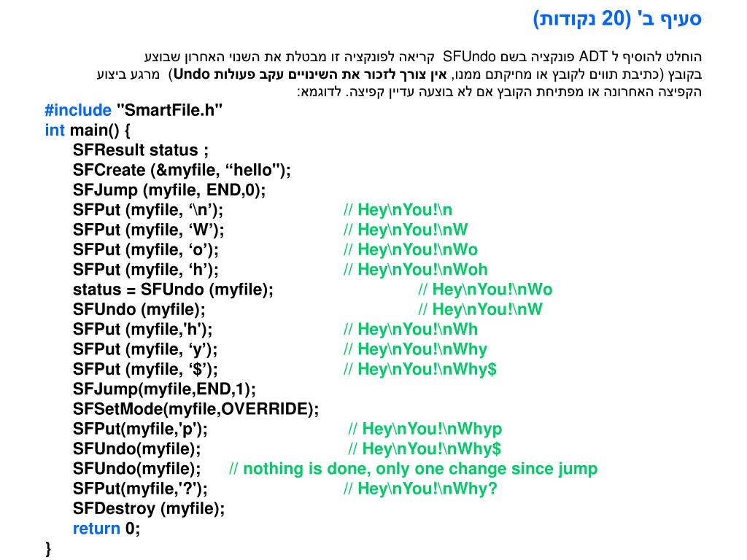Click the word ADT in the Hebrew paragraph
747x560 pixels.
tap(592, 57)
